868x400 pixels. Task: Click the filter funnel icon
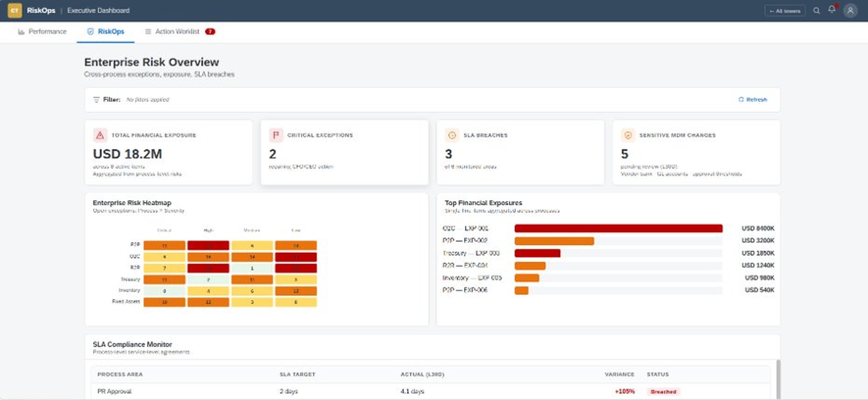[x=96, y=100]
